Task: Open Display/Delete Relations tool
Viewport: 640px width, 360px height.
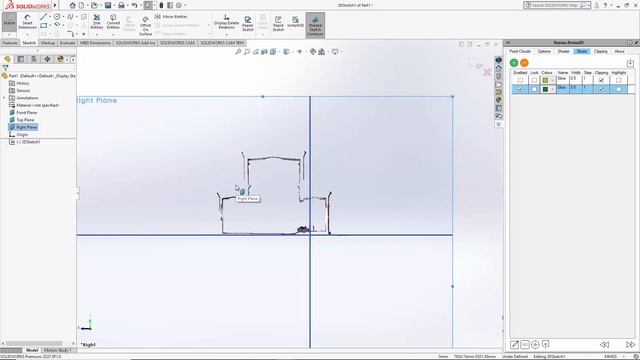Action: [227, 21]
